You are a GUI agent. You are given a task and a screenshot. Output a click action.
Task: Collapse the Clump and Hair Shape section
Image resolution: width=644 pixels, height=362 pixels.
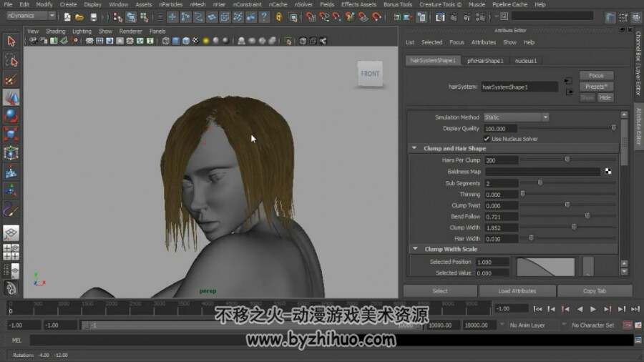coord(414,148)
